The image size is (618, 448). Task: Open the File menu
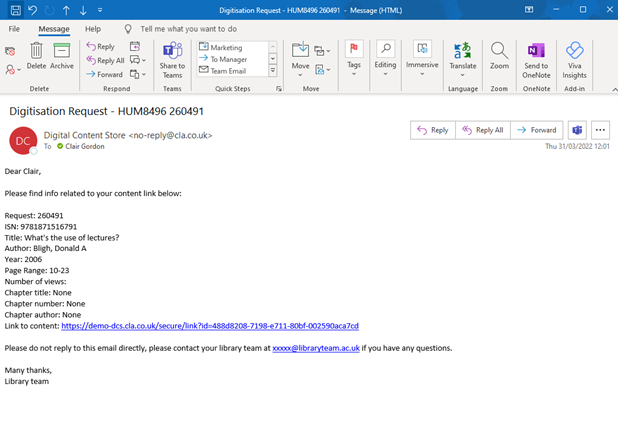pos(14,29)
